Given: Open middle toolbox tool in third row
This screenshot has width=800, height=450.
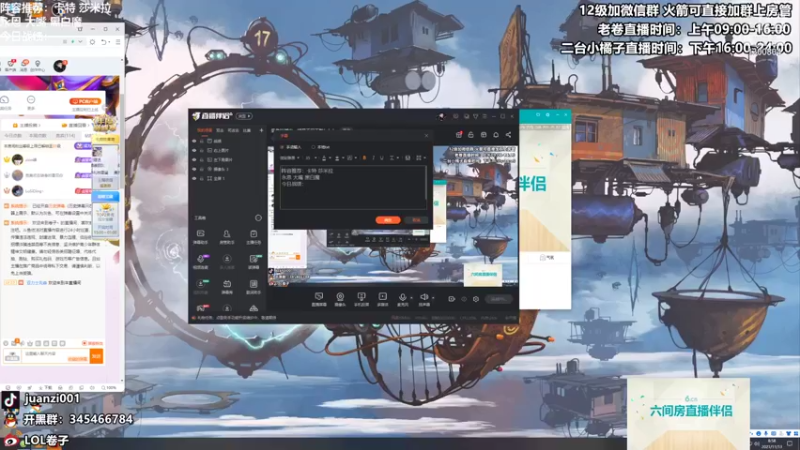Looking at the screenshot, I should point(227,286).
